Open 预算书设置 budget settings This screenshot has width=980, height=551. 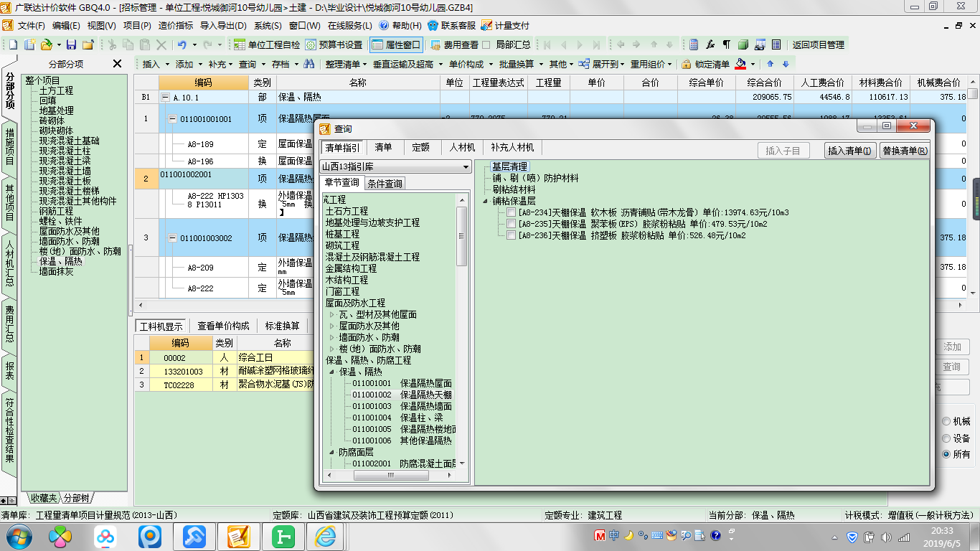[334, 44]
